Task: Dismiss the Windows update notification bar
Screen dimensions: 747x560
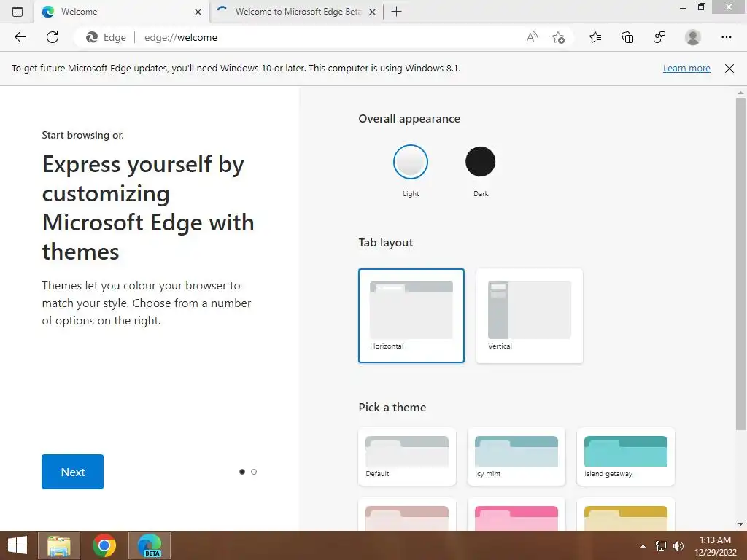Action: (x=729, y=68)
